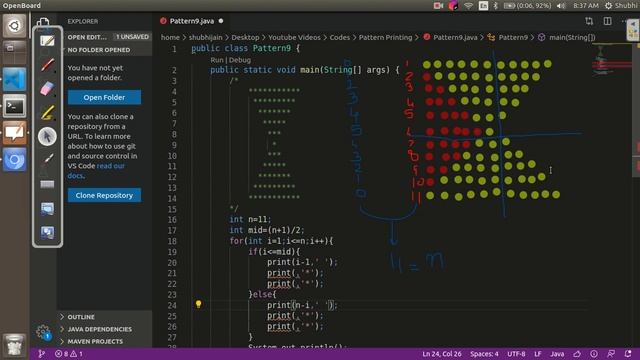Viewport: 640px width, 360px height.
Task: Click the info circle icon in status bar
Action: coord(594,354)
